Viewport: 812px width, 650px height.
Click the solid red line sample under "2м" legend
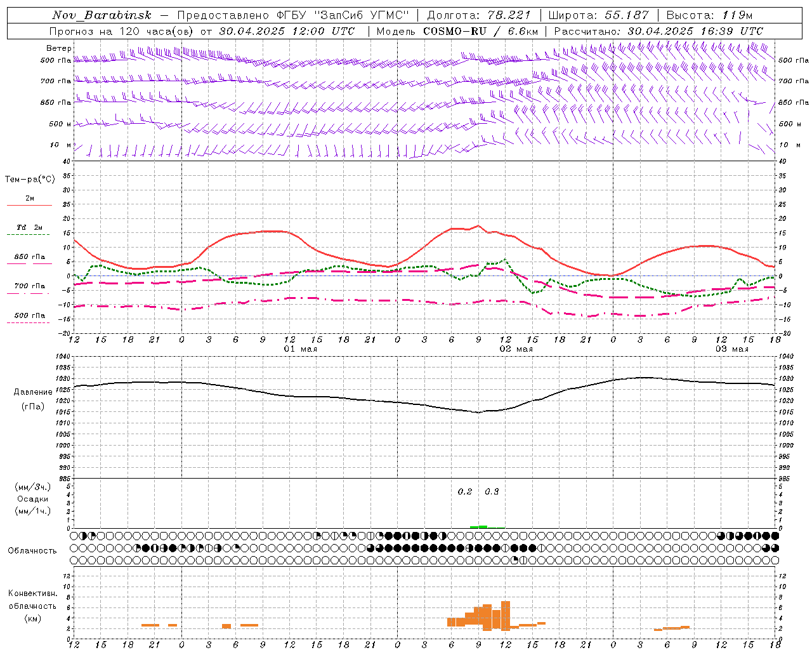tap(29, 206)
